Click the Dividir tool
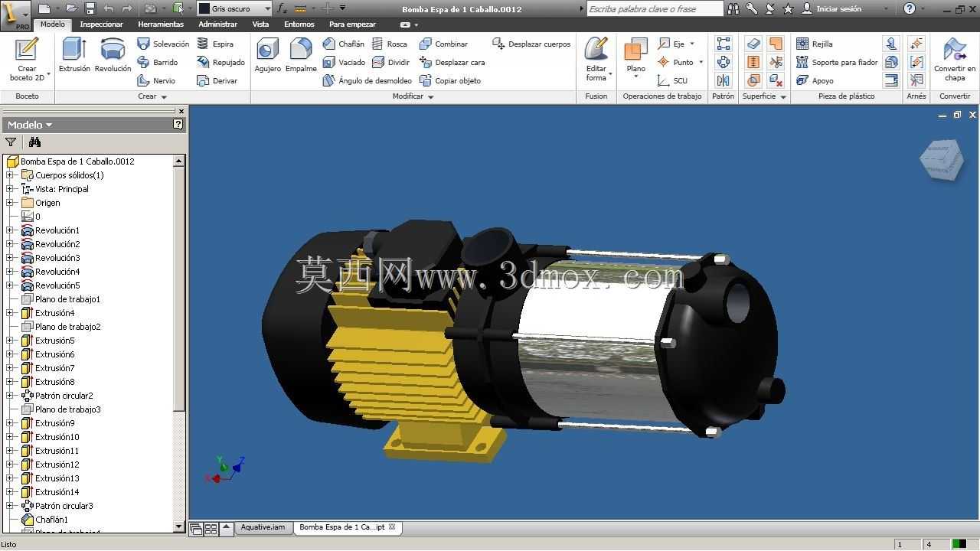 tap(391, 62)
